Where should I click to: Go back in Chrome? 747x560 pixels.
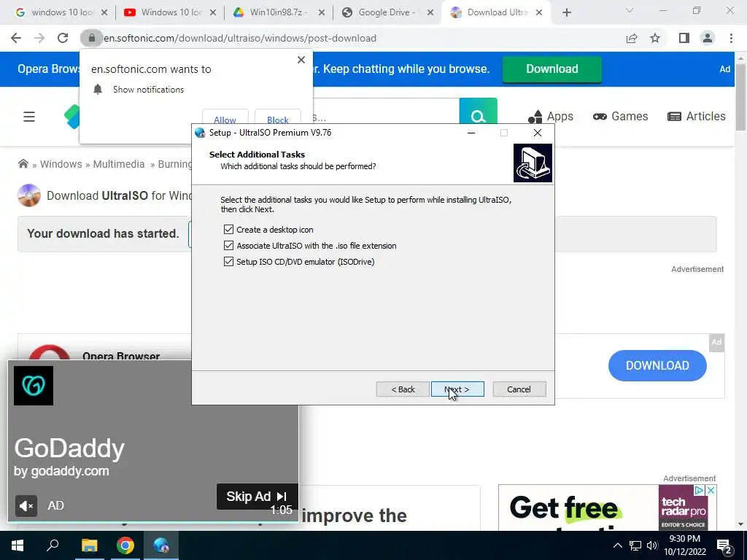(16, 38)
